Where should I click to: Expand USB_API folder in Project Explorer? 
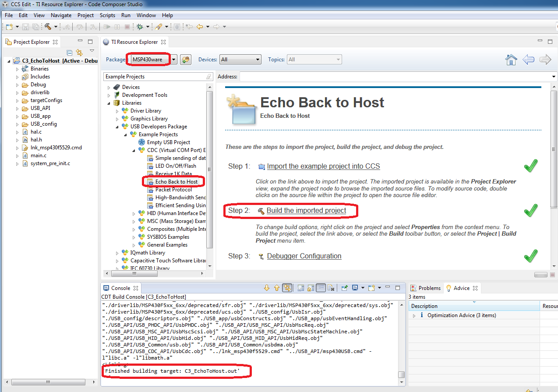pyautogui.click(x=17, y=108)
